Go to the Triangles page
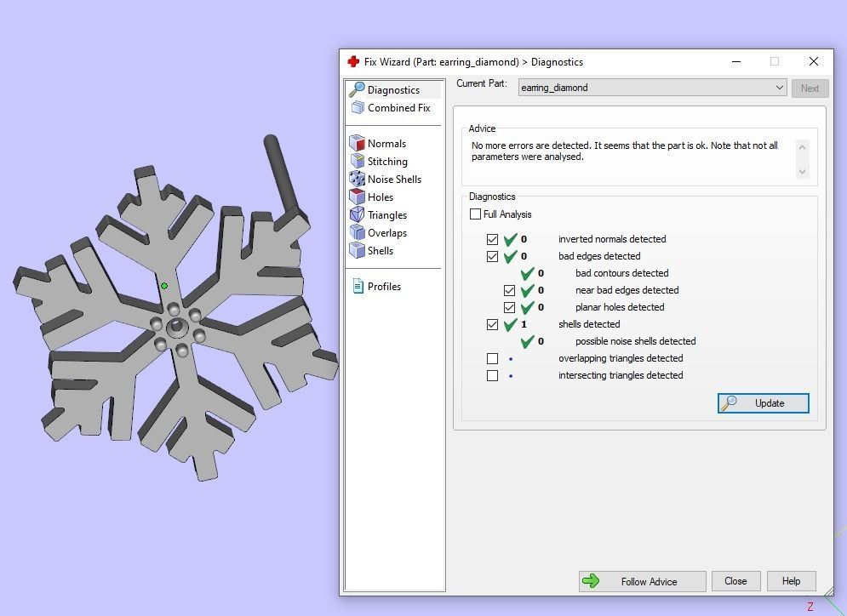The image size is (847, 616). coord(386,214)
